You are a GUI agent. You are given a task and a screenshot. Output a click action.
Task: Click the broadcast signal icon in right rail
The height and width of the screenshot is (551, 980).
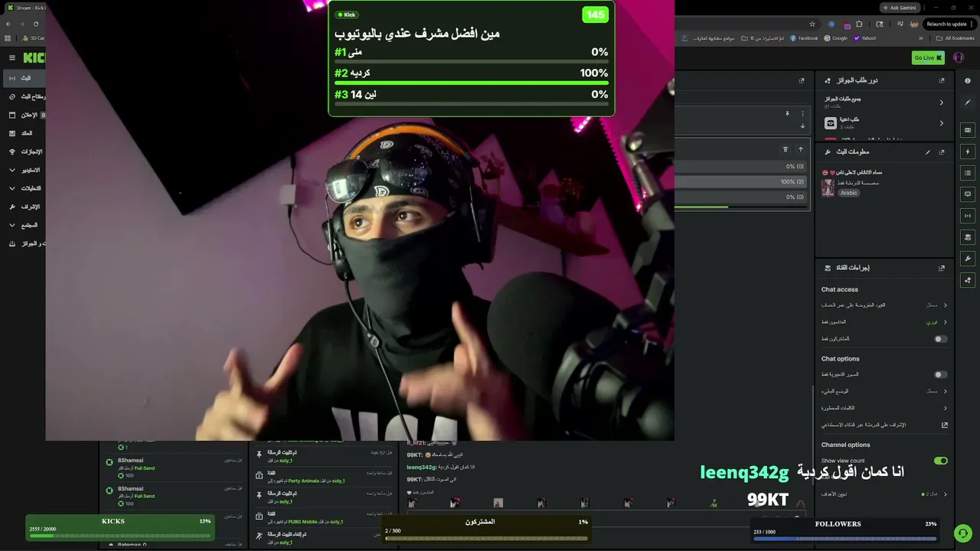click(x=968, y=216)
